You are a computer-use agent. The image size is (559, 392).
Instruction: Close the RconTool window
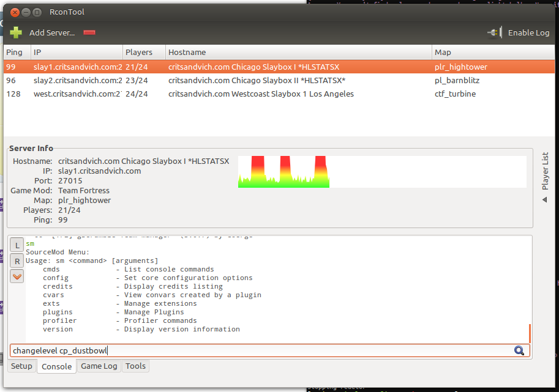[15, 12]
